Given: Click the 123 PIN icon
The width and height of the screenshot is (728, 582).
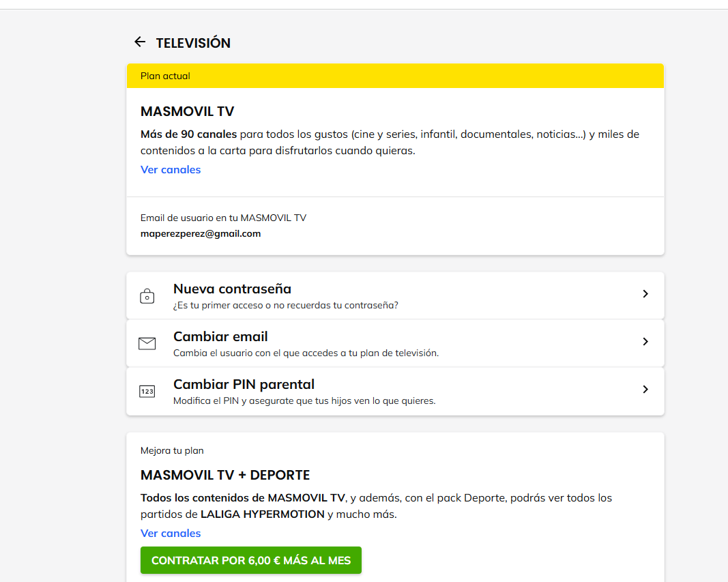Looking at the screenshot, I should coord(147,391).
